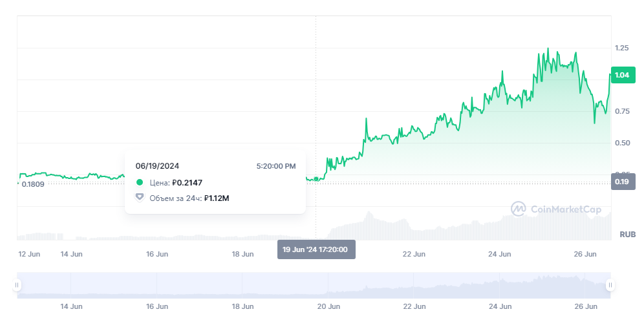This screenshot has height=327, width=644.
Task: Click 24 Jun in the range navigator
Action: [x=500, y=306]
